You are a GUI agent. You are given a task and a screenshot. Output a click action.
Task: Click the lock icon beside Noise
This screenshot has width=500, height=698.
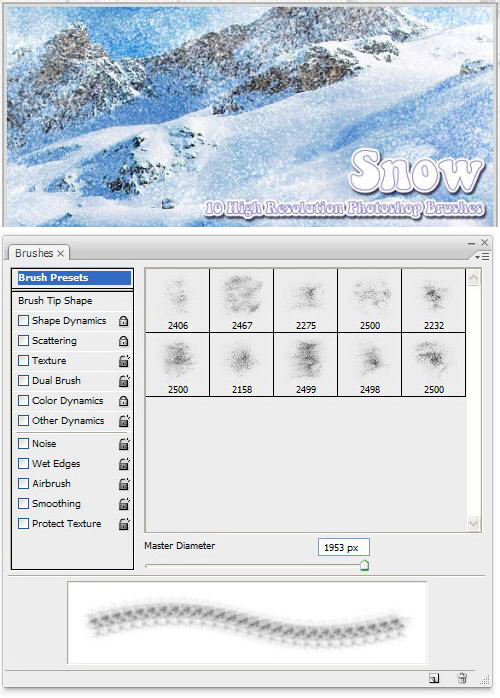[x=124, y=444]
